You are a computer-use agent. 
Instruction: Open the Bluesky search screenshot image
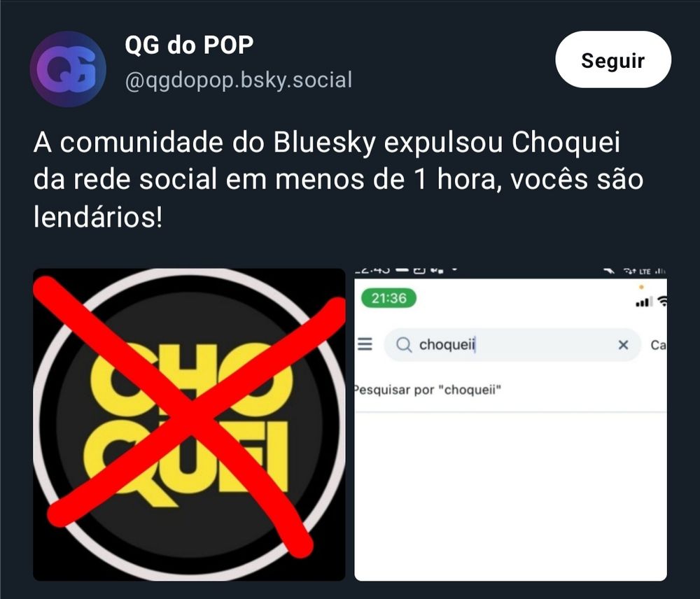[510, 425]
